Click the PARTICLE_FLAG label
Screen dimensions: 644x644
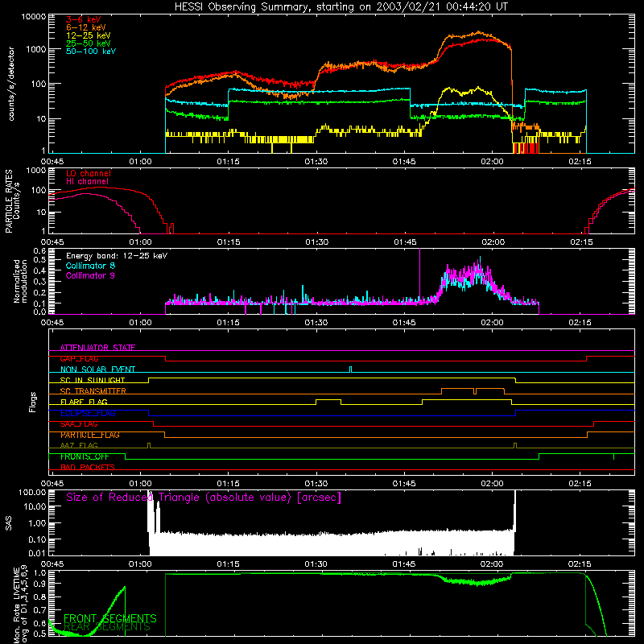pos(90,435)
